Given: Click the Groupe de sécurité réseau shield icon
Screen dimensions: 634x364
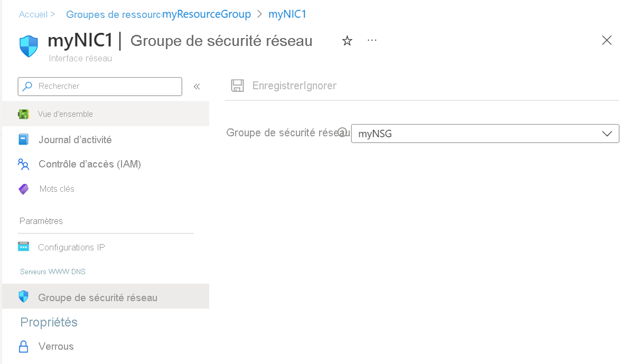Looking at the screenshot, I should (24, 297).
